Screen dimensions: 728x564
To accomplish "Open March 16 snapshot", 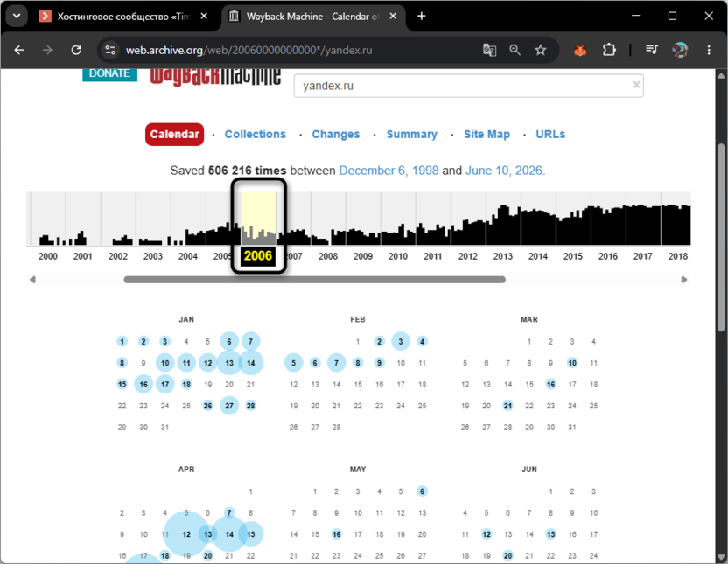I will tap(550, 384).
